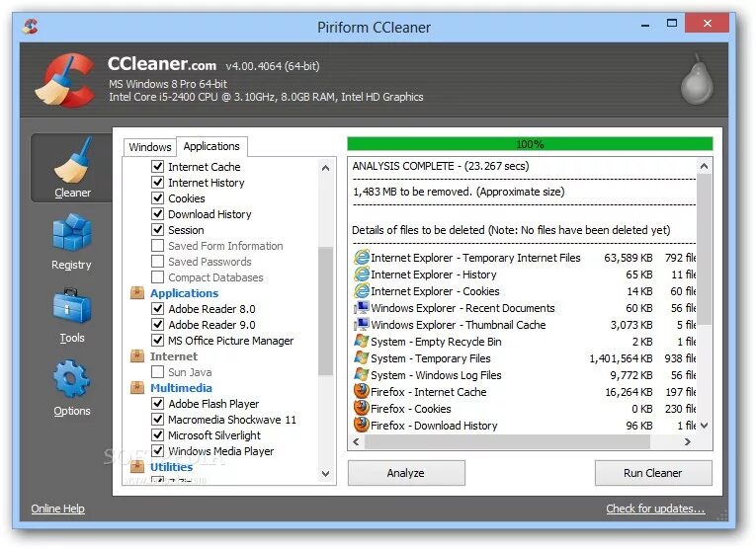This screenshot has width=756, height=549.
Task: Click checklist scrollbar up arrow
Action: point(325,168)
